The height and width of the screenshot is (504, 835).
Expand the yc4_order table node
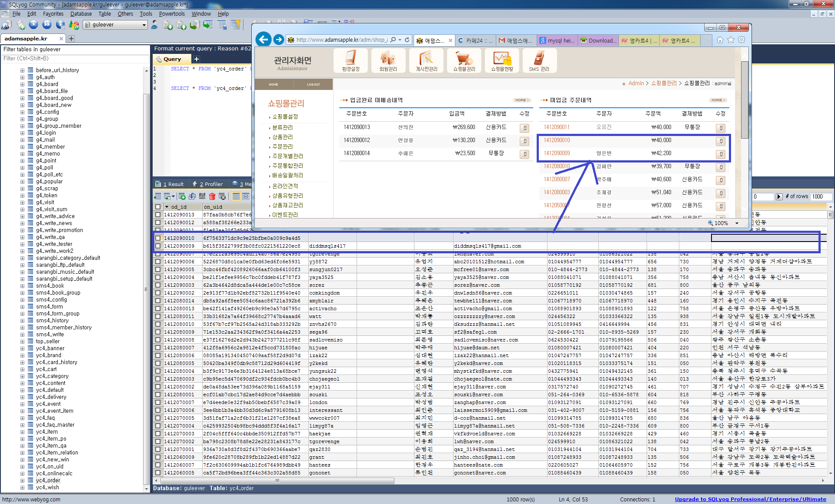22,481
